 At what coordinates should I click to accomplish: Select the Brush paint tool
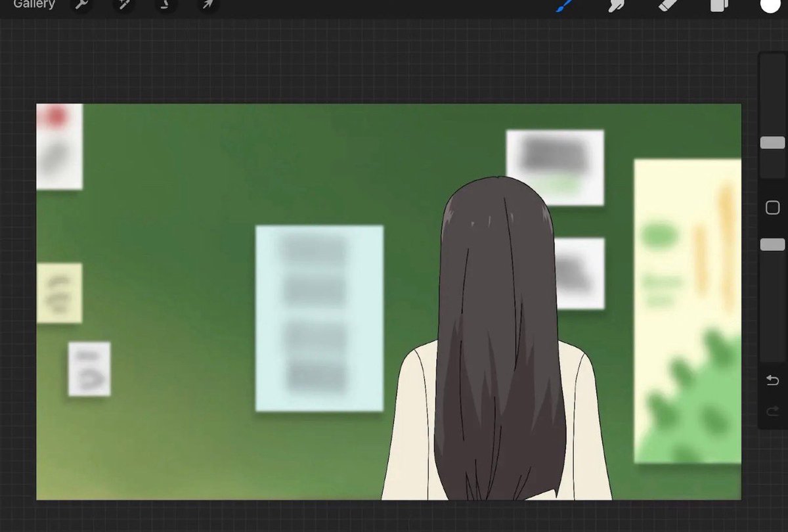(x=563, y=6)
